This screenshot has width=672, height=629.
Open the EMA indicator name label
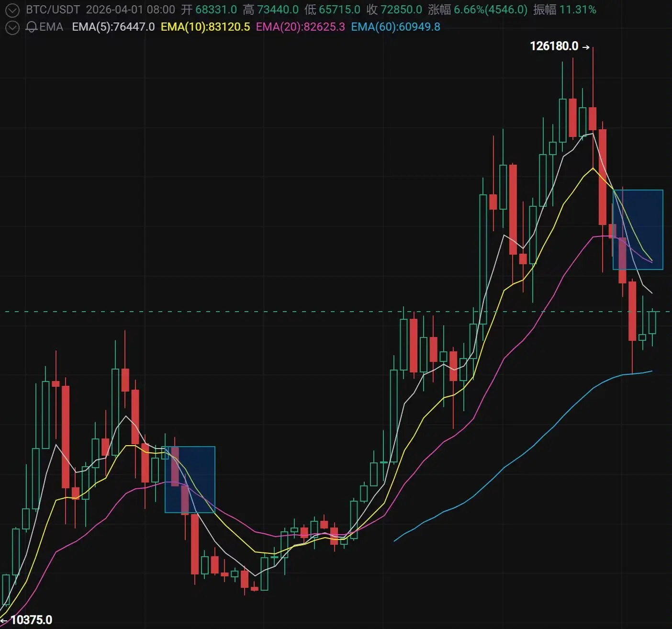pos(51,27)
